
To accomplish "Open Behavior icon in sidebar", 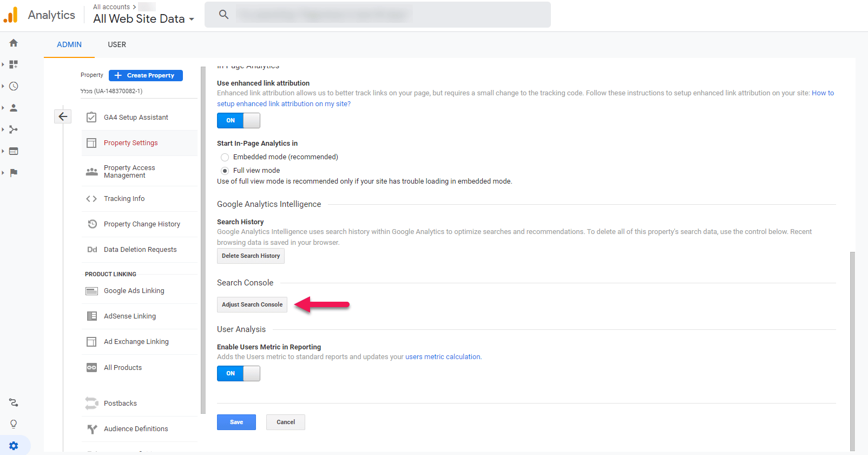I will click(14, 151).
